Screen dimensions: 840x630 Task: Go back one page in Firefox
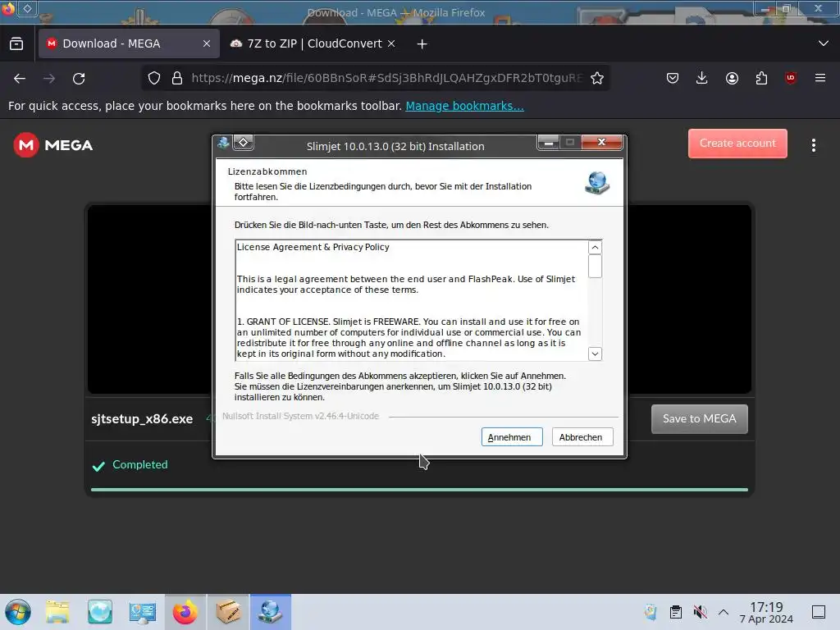[x=20, y=79]
